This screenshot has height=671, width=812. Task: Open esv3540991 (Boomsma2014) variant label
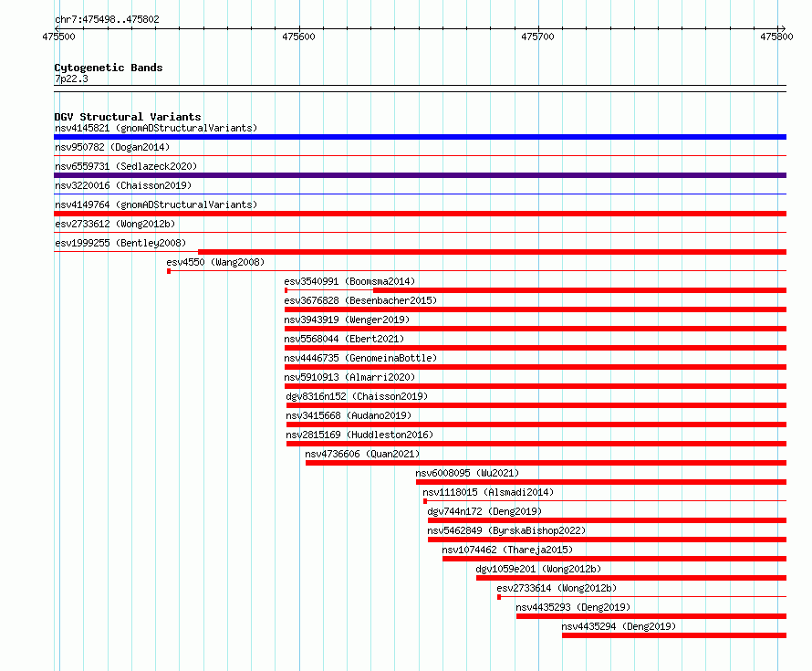click(349, 281)
